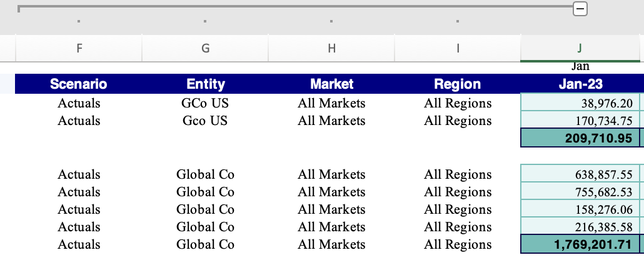This screenshot has width=644, height=270.
Task: Select the cell with value 170,734.75
Action: pyautogui.click(x=580, y=120)
